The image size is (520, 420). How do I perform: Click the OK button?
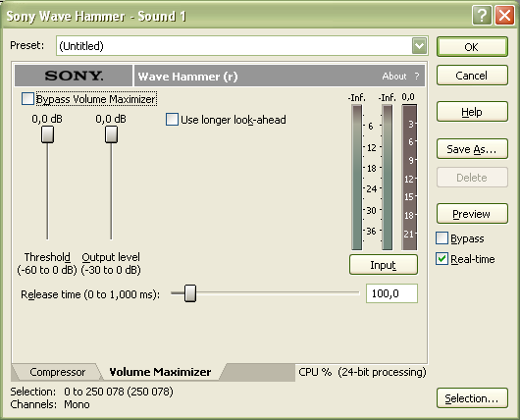(x=472, y=47)
